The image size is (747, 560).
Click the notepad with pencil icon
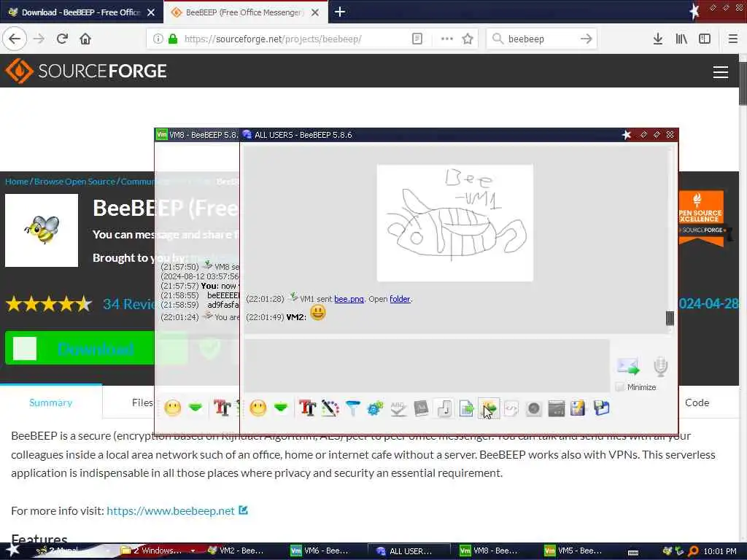[x=578, y=408]
